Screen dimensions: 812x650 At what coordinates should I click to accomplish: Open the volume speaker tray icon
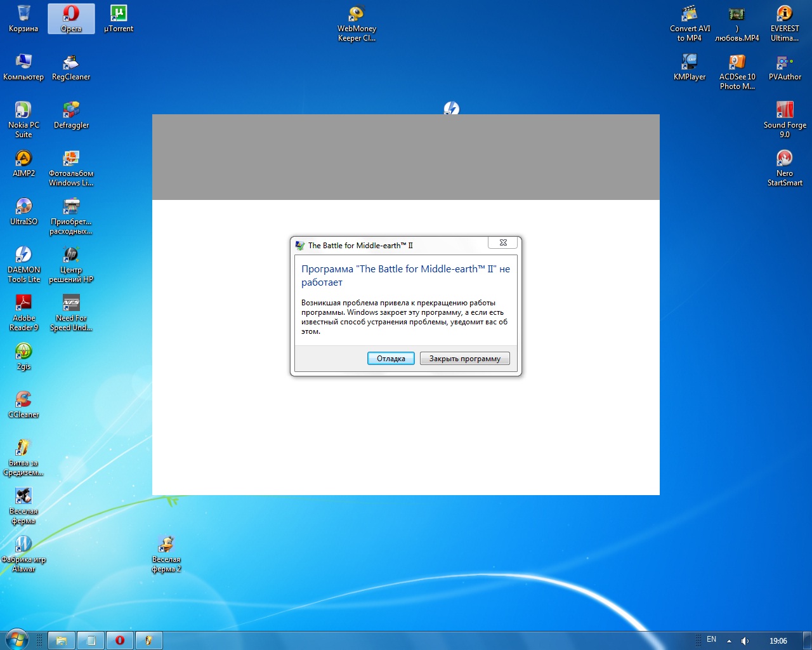pyautogui.click(x=745, y=640)
